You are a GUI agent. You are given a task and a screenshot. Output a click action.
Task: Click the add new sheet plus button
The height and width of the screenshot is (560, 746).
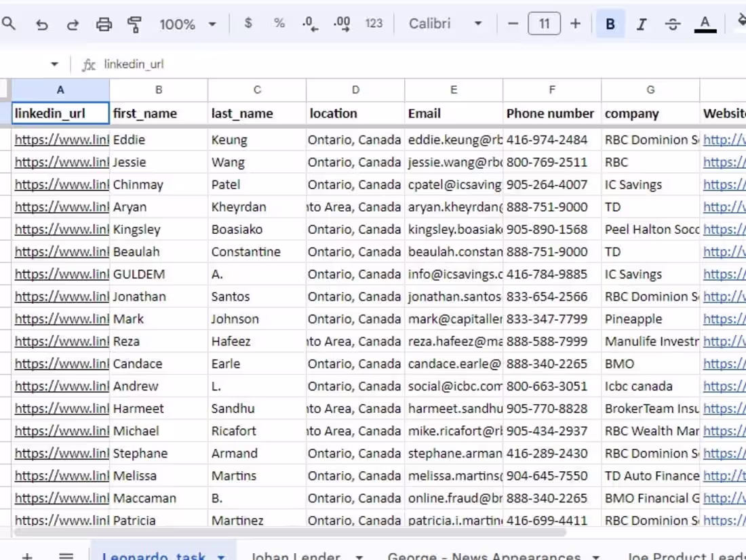pyautogui.click(x=26, y=555)
